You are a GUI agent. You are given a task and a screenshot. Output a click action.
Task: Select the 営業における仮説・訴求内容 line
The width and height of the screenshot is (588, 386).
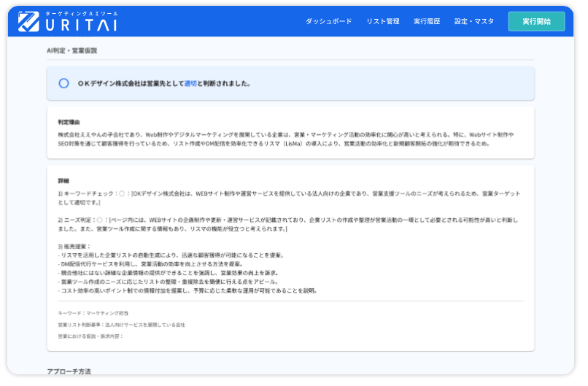pyautogui.click(x=90, y=336)
